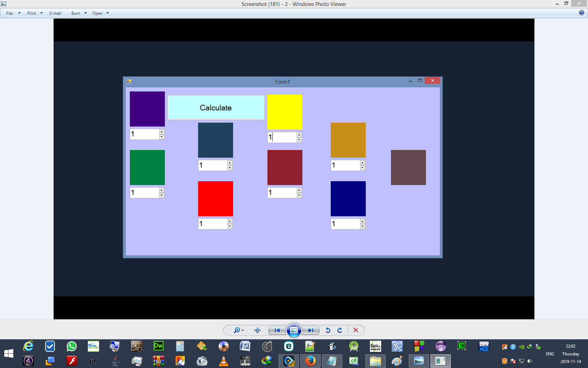Rotate the photo counterclockwise
The image size is (588, 368).
click(328, 330)
